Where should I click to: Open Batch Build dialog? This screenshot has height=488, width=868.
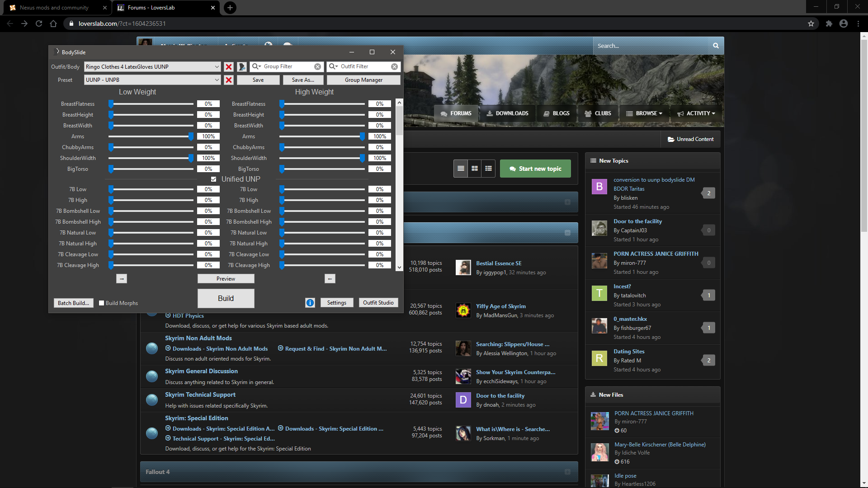click(x=73, y=303)
